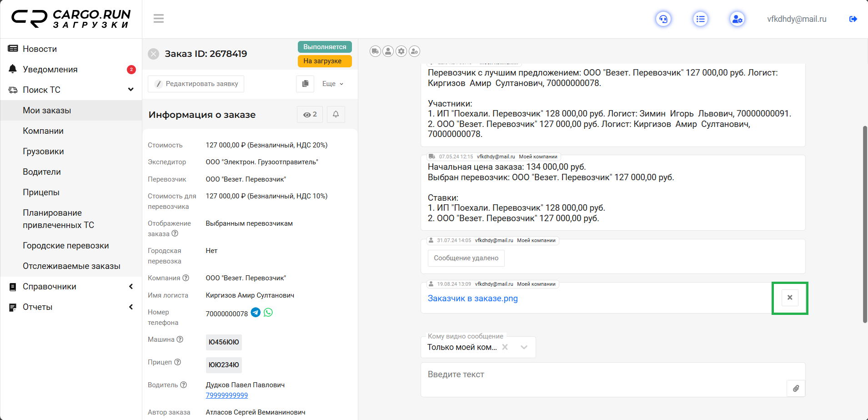Image resolution: width=868 pixels, height=420 pixels.
Task: Open the Кому видно сообщение dropdown arrow
Action: click(524, 347)
